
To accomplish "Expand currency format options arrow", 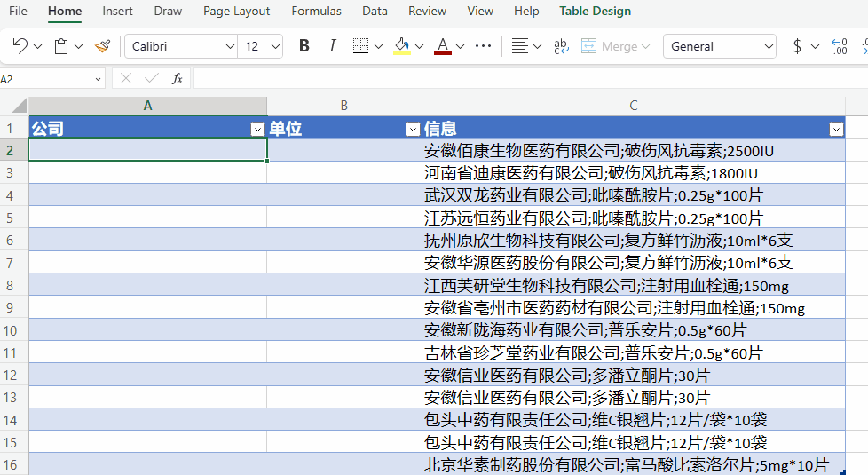I will 815,46.
